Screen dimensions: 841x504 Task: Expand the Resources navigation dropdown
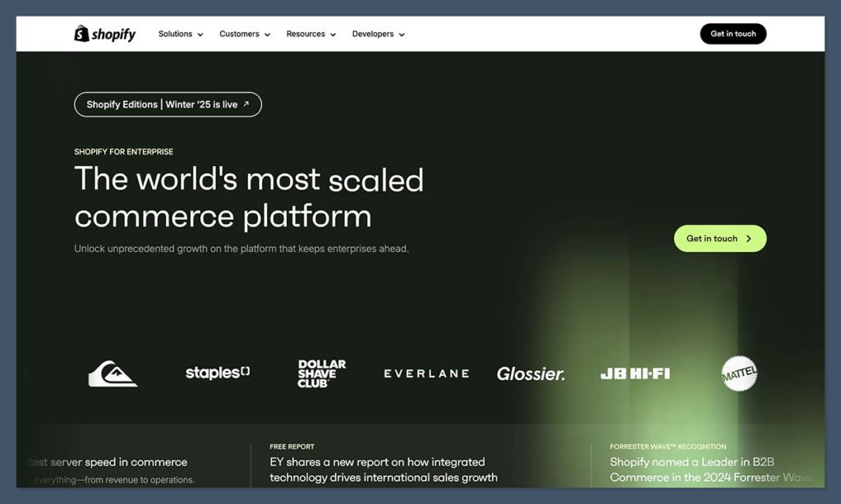coord(310,34)
